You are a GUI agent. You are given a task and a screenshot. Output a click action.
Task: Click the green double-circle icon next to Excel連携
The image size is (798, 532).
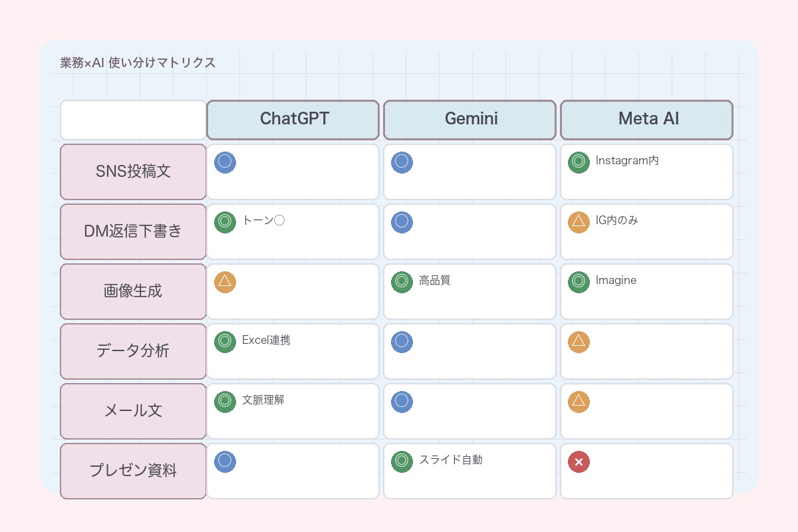click(225, 342)
